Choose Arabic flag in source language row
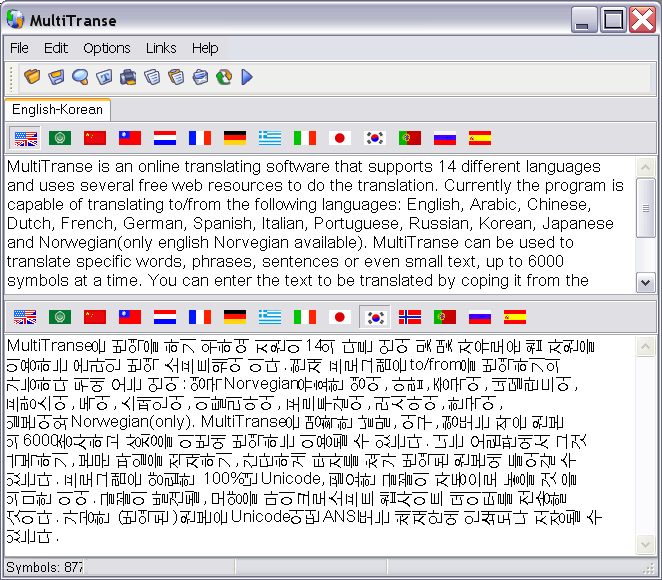The image size is (662, 580). (60, 138)
